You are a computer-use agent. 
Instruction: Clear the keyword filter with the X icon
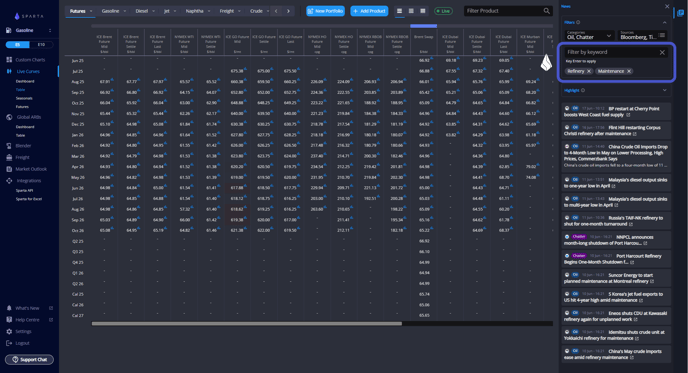[x=662, y=53]
